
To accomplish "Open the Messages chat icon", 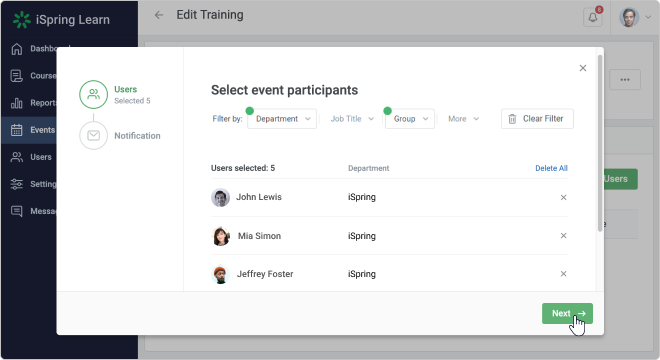I will pyautogui.click(x=16, y=211).
